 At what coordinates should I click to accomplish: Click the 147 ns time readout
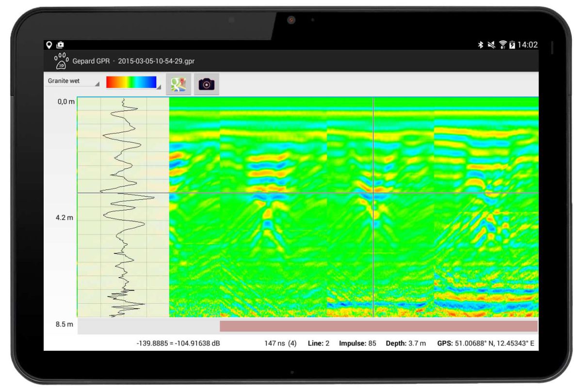(280, 344)
